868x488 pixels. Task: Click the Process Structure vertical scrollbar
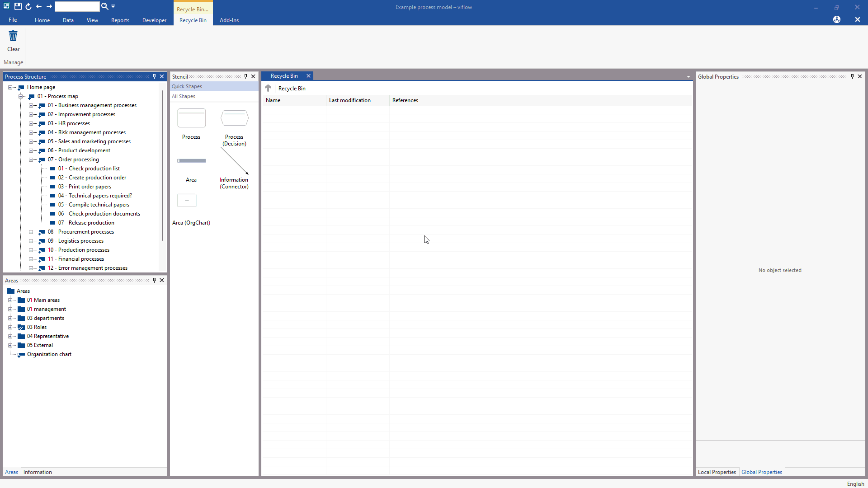click(162, 165)
